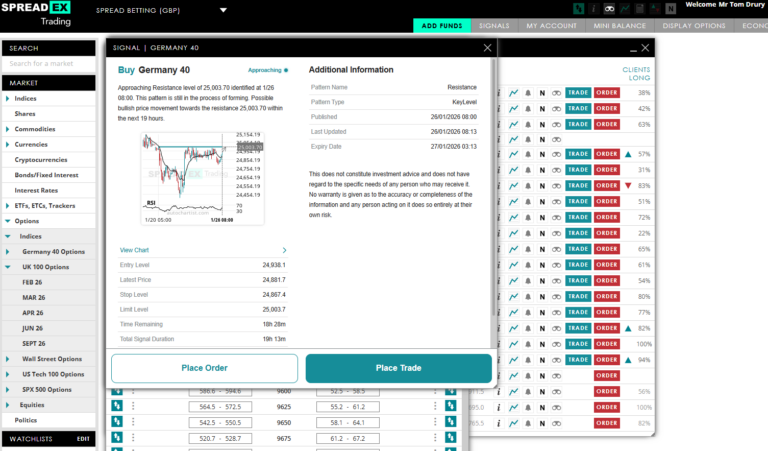Click the signal dialog vertical scrollbar
Image resolution: width=768 pixels, height=451 pixels.
[x=494, y=186]
